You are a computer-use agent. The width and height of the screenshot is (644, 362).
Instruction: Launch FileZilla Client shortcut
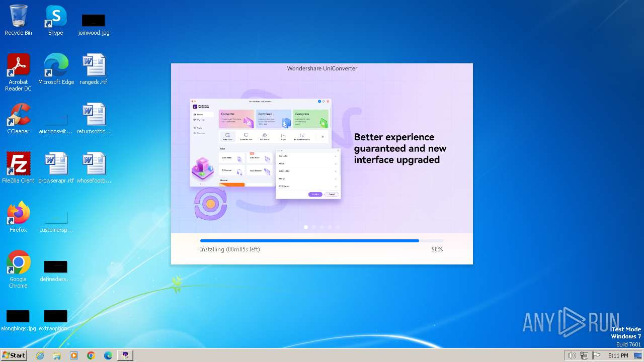18,168
